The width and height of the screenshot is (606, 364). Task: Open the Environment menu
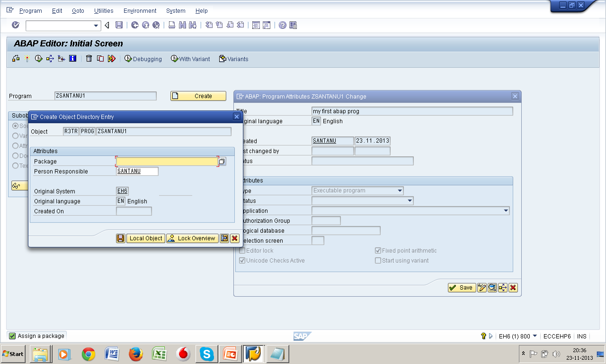140,10
